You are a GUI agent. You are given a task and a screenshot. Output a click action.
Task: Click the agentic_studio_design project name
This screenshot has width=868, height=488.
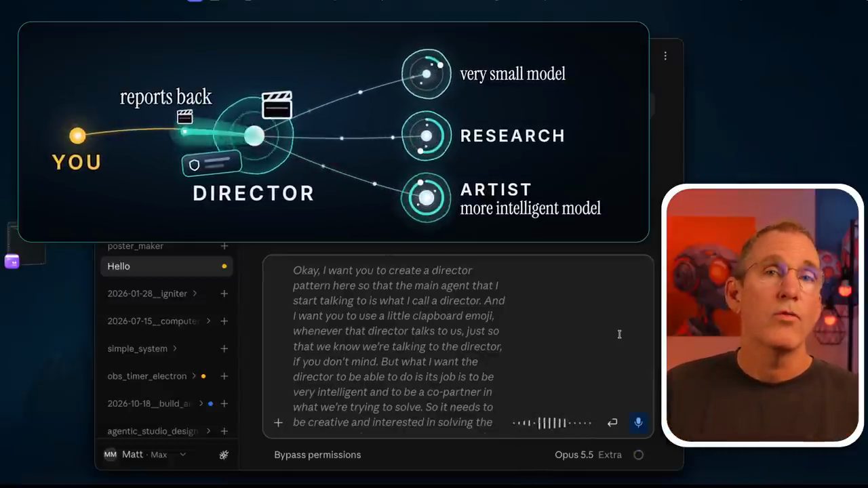[x=153, y=431]
